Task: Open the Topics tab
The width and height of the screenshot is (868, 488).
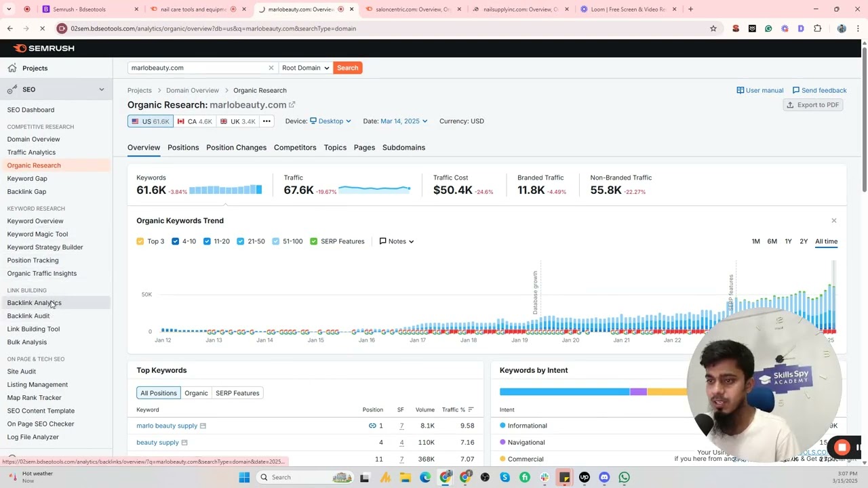Action: pyautogui.click(x=335, y=148)
